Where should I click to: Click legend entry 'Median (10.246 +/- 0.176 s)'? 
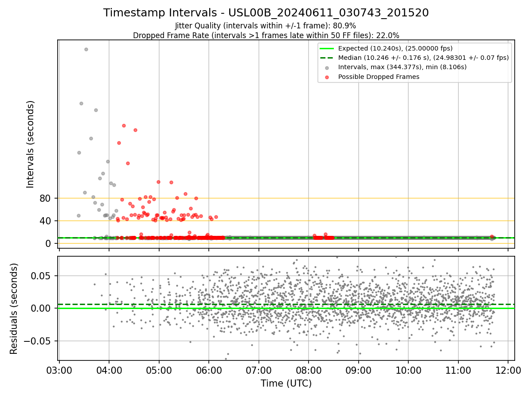pos(423,58)
